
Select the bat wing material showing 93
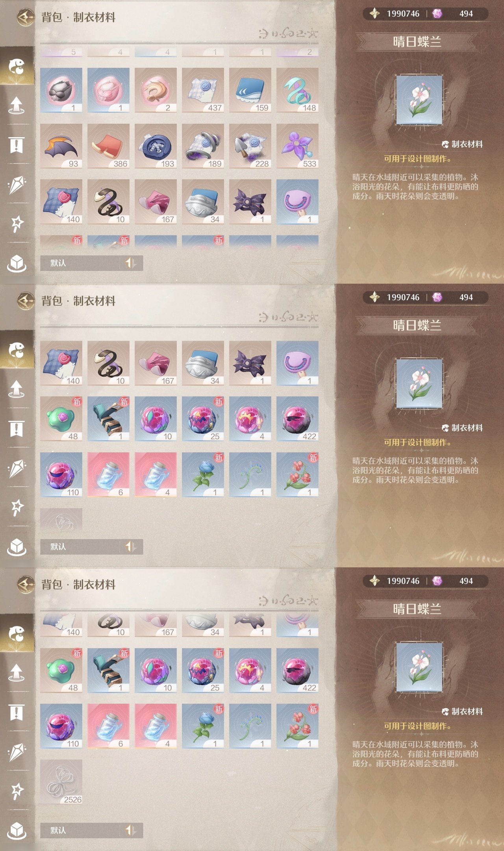pos(61,146)
